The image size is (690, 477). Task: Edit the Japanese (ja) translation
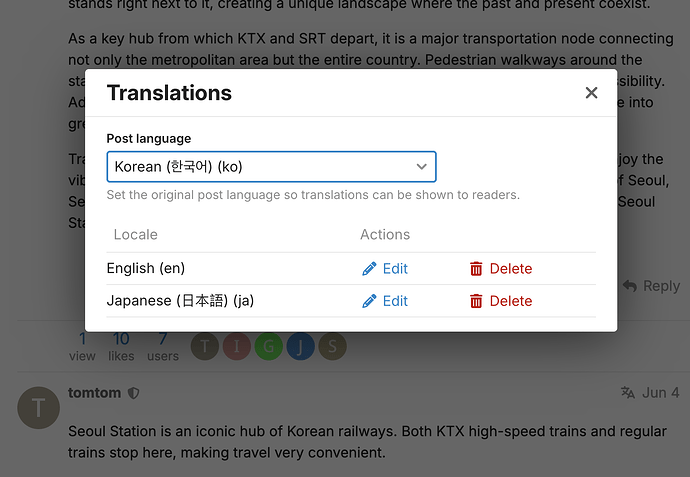385,301
